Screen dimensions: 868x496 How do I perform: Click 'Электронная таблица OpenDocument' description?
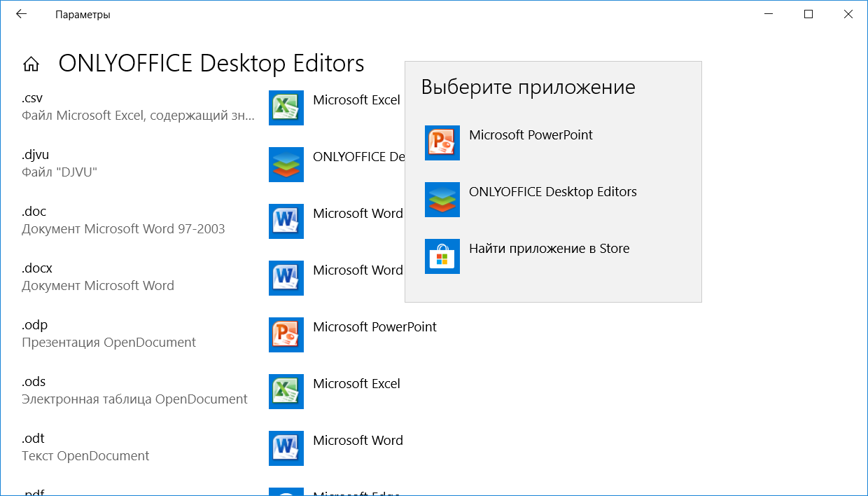coord(134,399)
